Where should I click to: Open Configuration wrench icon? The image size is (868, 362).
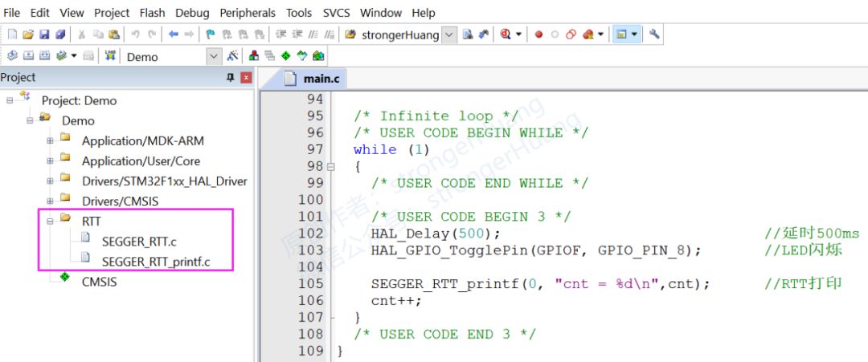click(654, 35)
